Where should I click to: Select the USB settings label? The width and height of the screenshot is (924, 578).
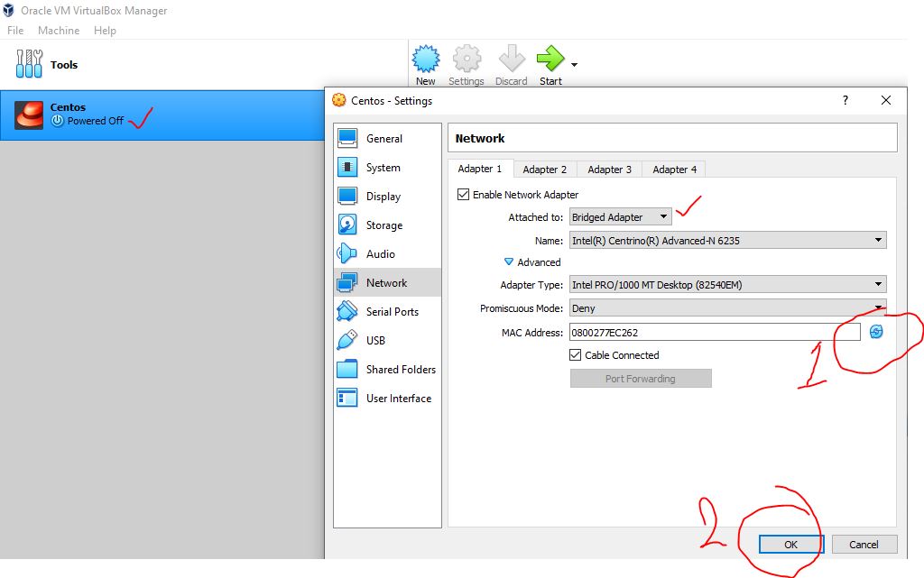coord(375,340)
